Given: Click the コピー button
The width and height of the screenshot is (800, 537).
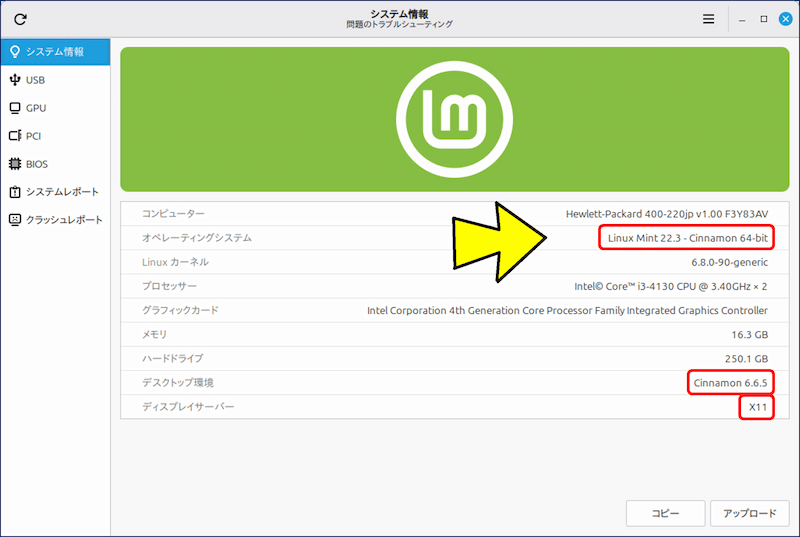Looking at the screenshot, I should coord(665,513).
